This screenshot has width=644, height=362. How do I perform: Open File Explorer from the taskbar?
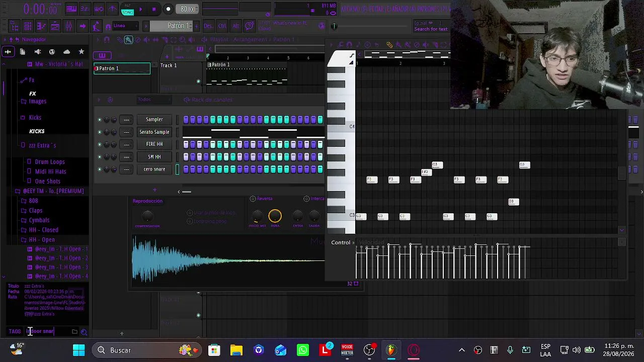(x=236, y=350)
